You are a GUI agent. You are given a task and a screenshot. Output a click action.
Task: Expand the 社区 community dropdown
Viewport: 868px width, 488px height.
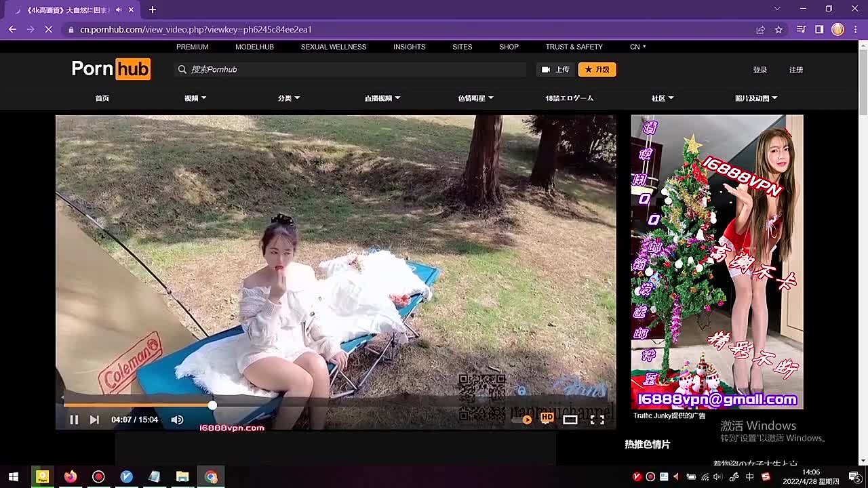point(663,98)
